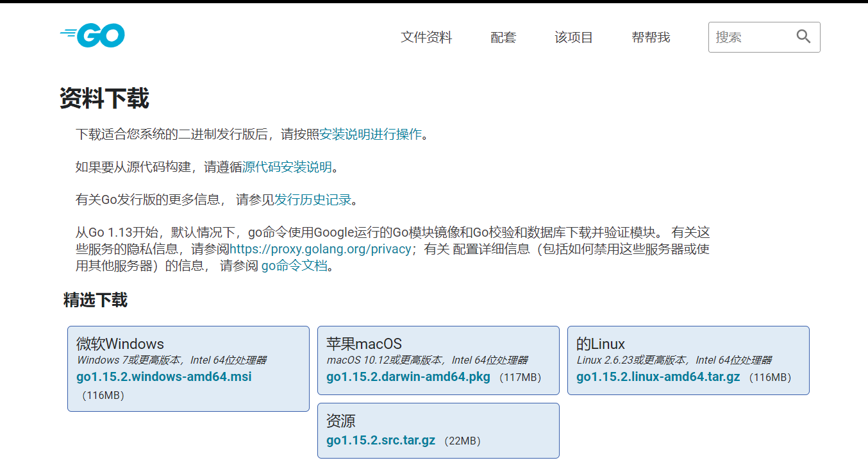The image size is (868, 465).
Task: Open the 文件资料 menu item
Action: pos(426,37)
